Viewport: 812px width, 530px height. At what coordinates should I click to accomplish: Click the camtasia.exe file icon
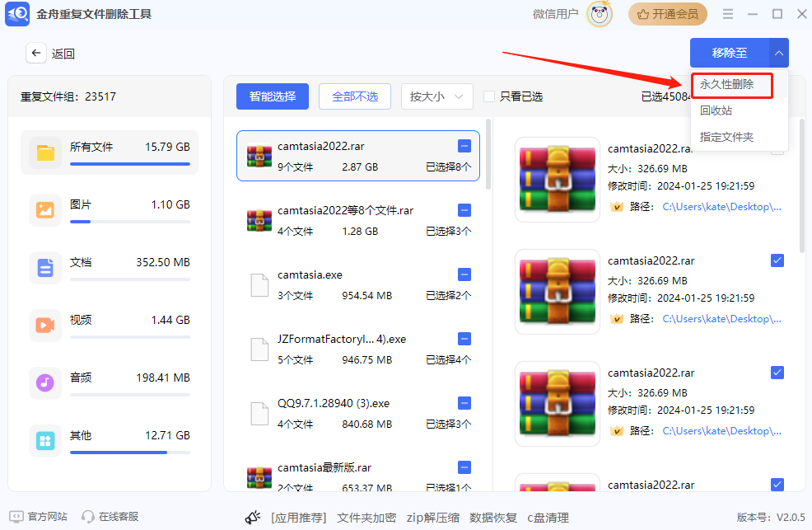[259, 285]
